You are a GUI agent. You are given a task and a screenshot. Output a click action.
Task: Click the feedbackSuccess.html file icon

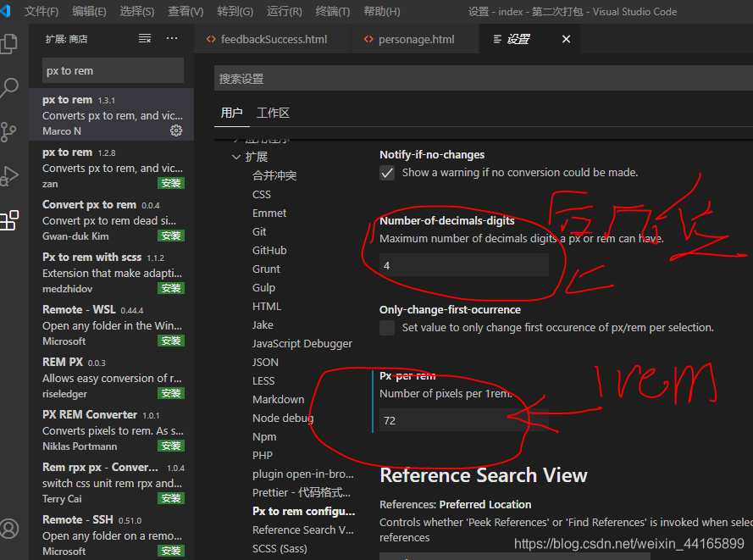[211, 39]
